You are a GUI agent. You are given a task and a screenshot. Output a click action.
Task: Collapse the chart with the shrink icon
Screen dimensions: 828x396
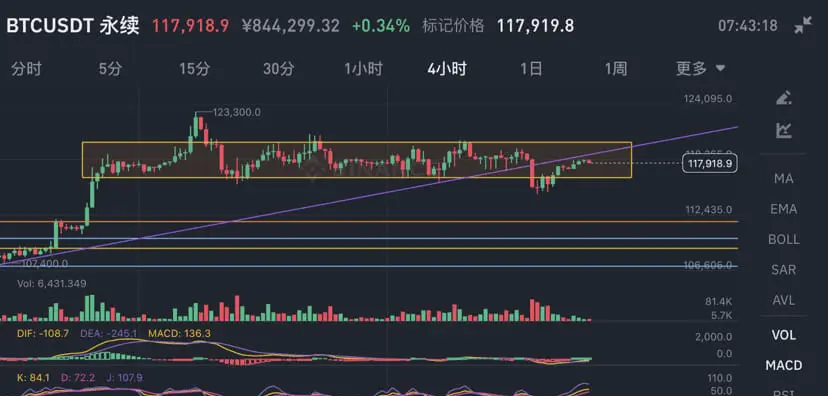point(803,25)
